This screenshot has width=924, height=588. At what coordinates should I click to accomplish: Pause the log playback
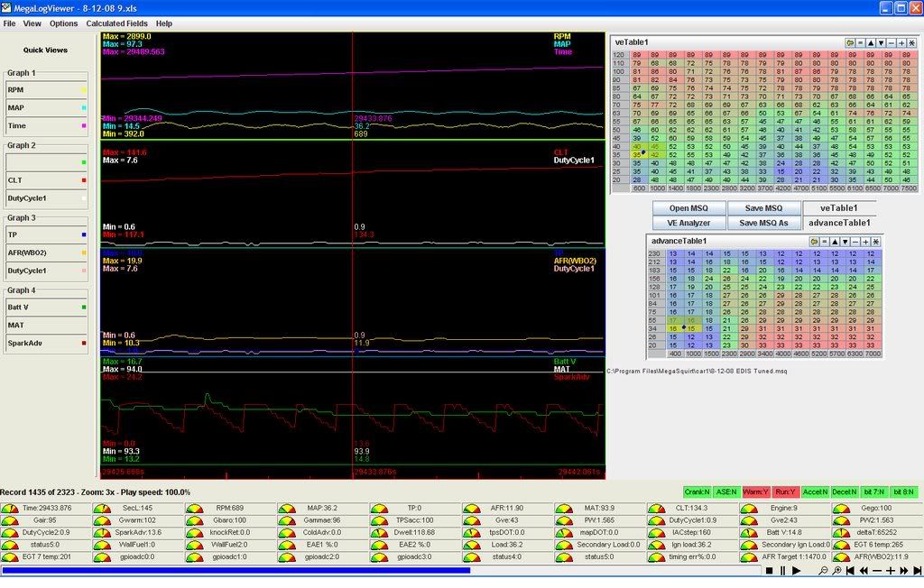tap(782, 571)
